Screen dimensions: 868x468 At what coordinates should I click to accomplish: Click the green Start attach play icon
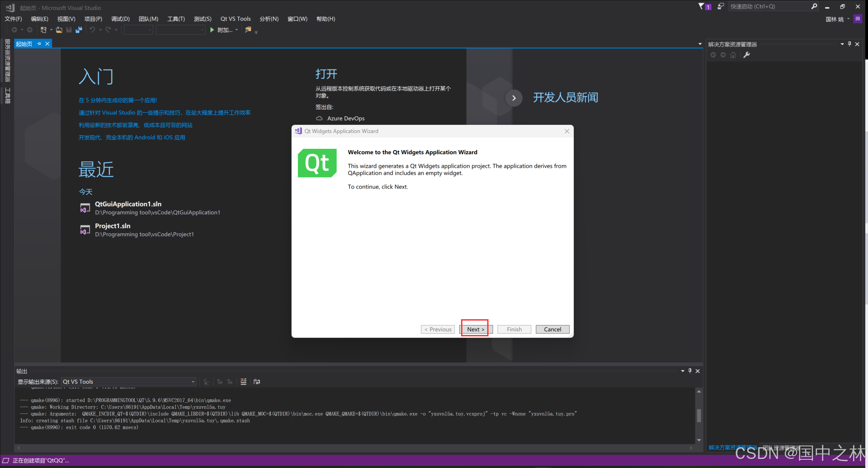pos(212,30)
